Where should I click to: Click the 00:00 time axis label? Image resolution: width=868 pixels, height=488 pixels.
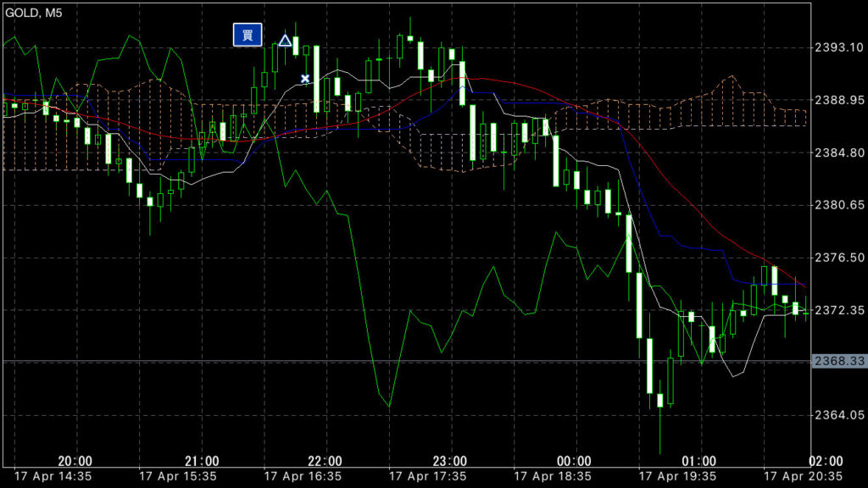pos(574,461)
